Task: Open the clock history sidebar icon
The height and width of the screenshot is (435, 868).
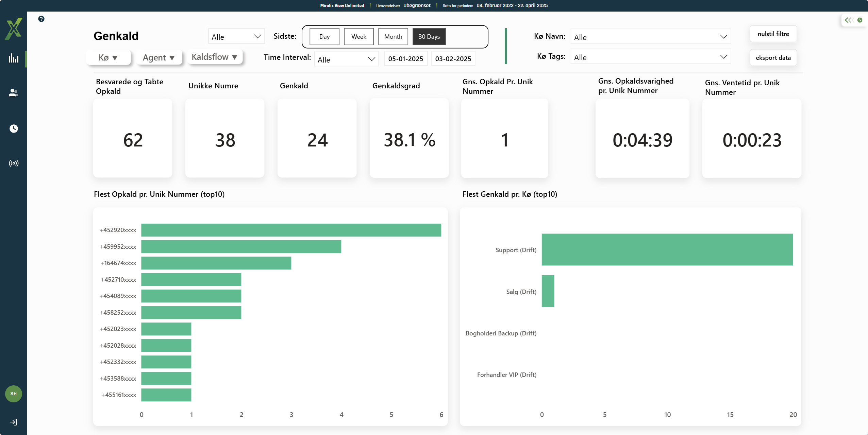Action: [14, 128]
